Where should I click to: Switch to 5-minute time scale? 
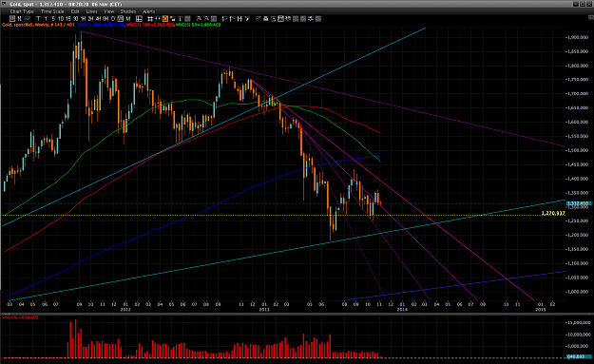click(53, 19)
